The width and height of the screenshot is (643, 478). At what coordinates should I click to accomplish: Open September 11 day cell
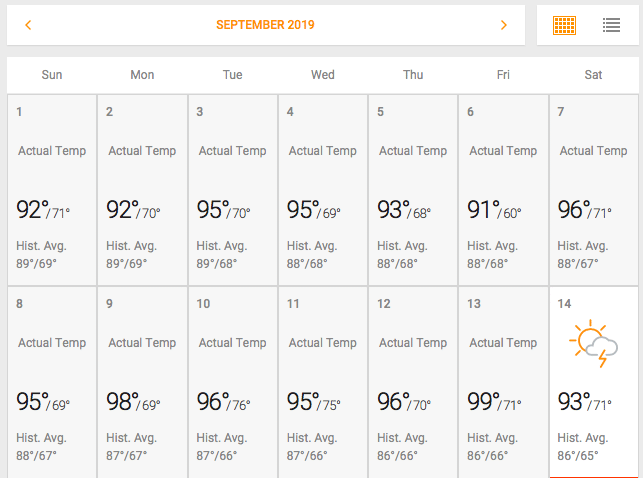323,384
